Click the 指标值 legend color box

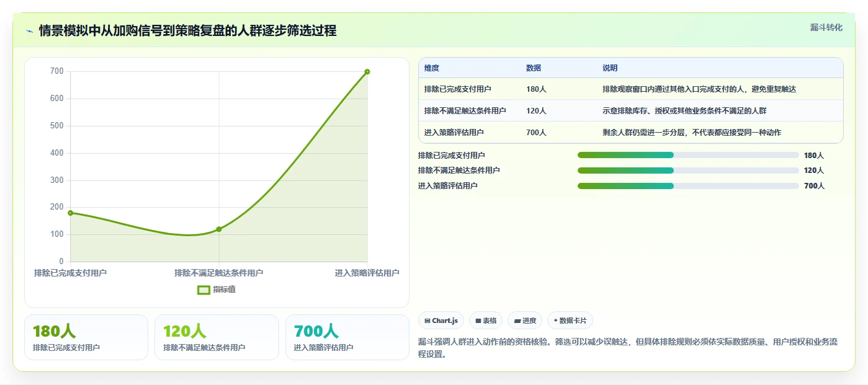[x=204, y=290]
